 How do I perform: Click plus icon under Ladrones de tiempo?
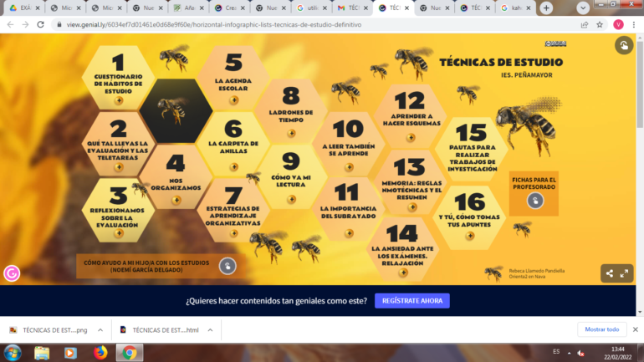(291, 134)
